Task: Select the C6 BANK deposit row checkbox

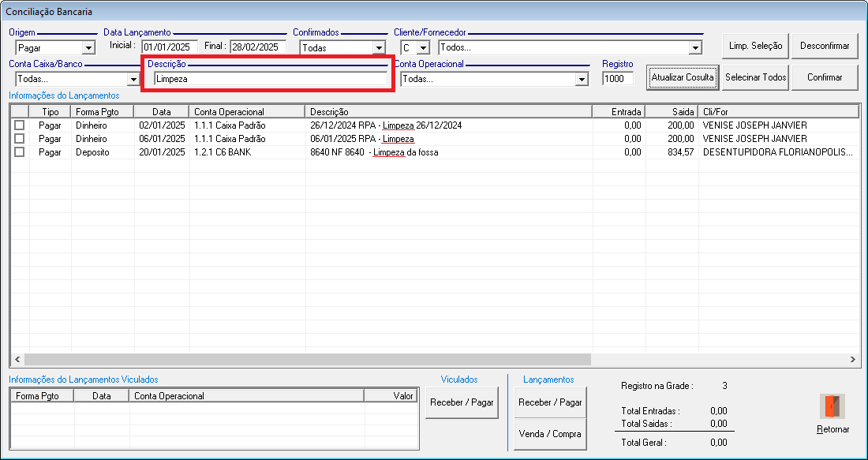Action: click(20, 152)
